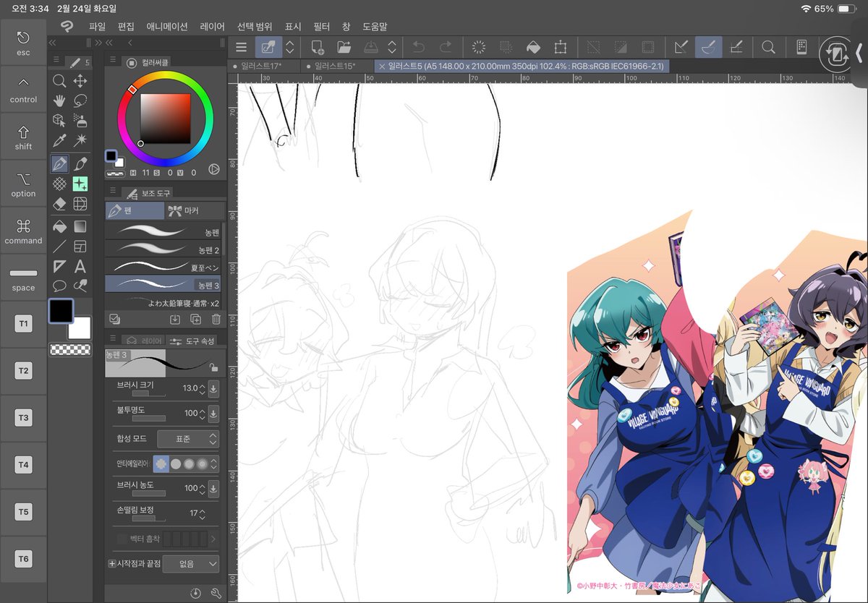868x603 pixels.
Task: Select the Pen tool in toolbox
Action: point(60,163)
